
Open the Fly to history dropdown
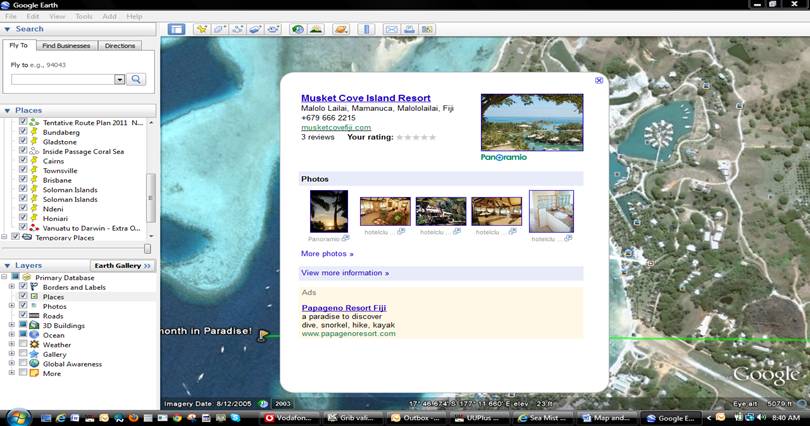(x=119, y=79)
